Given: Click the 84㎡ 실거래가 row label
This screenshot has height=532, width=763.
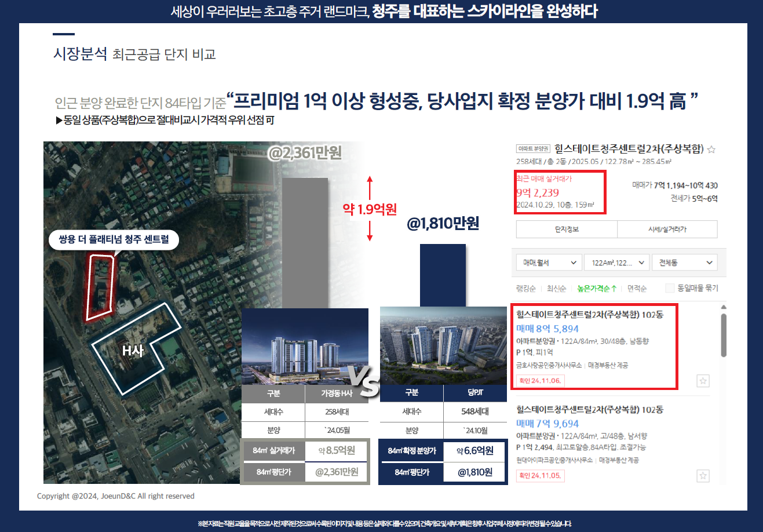Looking at the screenshot, I should [273, 450].
